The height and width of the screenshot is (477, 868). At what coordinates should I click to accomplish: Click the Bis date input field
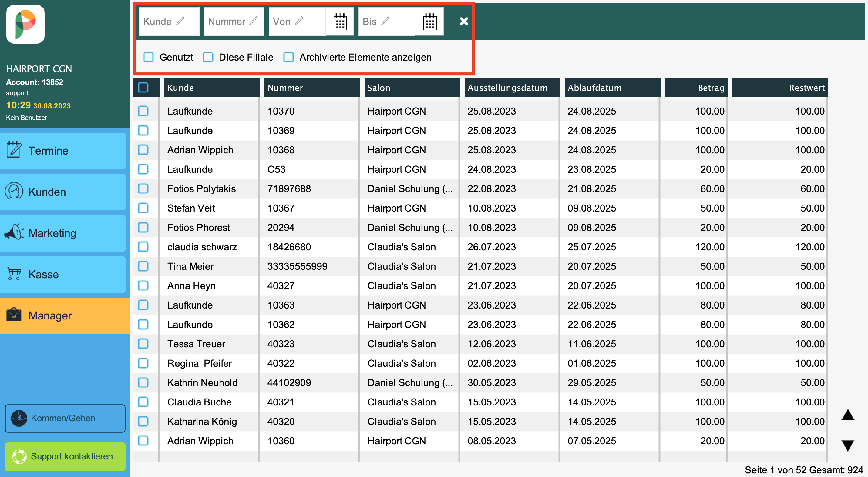(x=387, y=22)
